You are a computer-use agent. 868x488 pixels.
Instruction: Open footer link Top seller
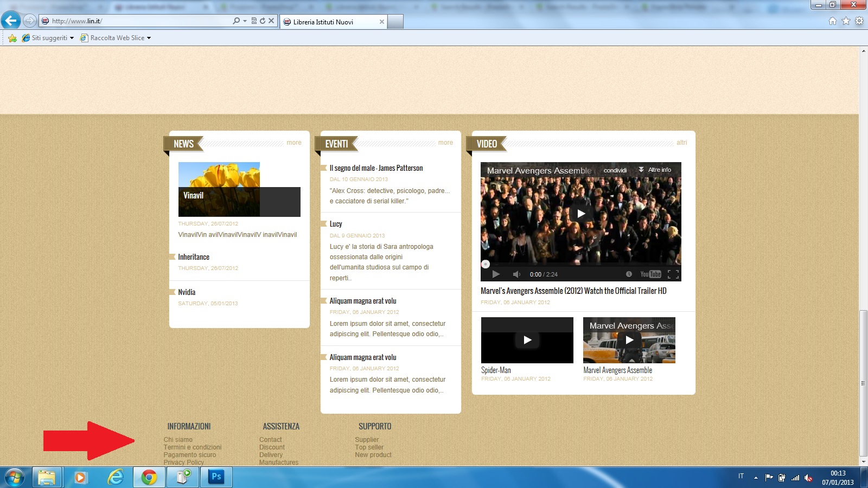(369, 447)
